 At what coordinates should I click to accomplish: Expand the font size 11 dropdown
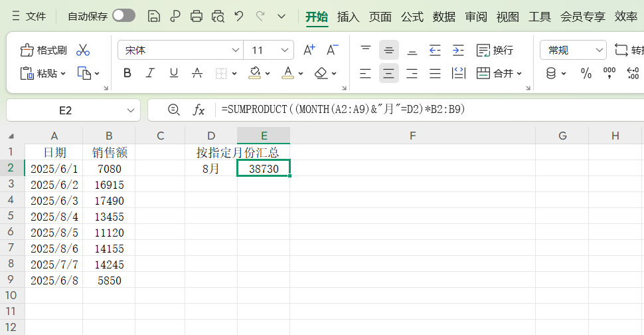(x=285, y=51)
